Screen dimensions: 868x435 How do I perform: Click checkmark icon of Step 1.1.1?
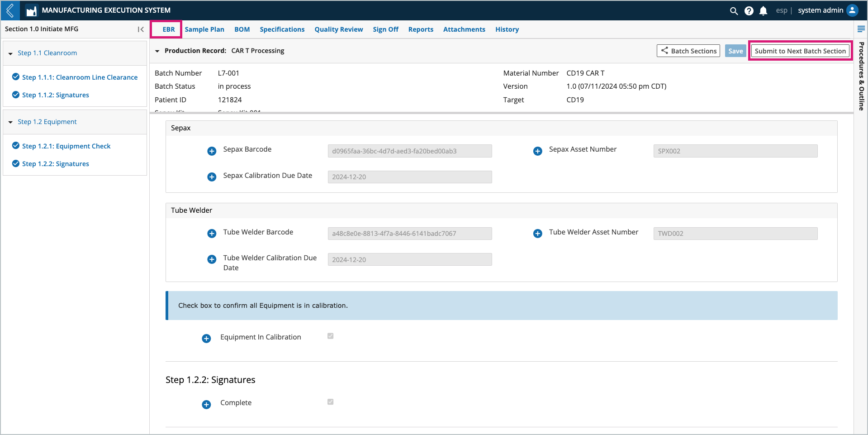(16, 76)
